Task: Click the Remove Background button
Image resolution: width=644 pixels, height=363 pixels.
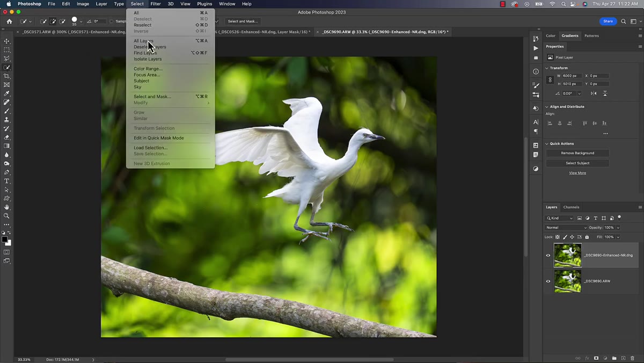Action: 577,153
